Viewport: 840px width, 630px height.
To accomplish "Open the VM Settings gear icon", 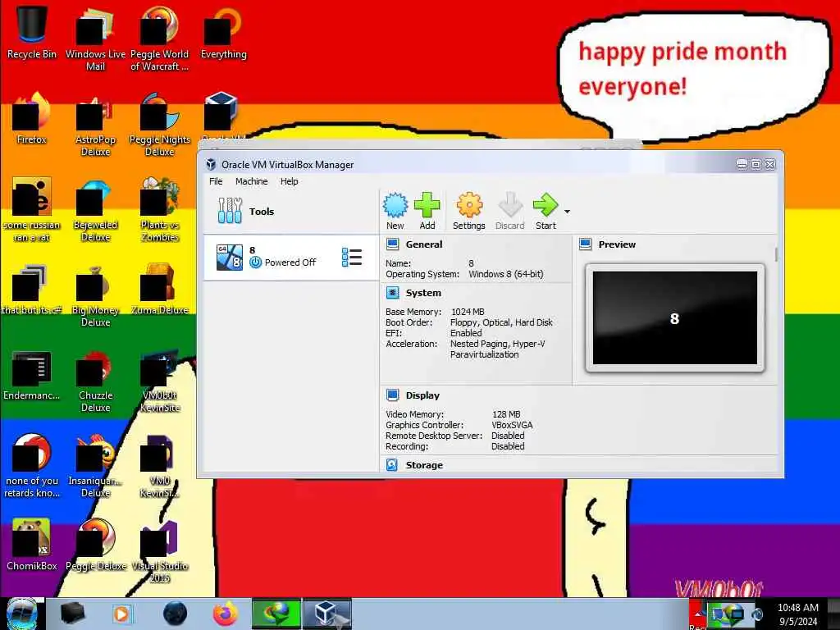I will (x=468, y=211).
